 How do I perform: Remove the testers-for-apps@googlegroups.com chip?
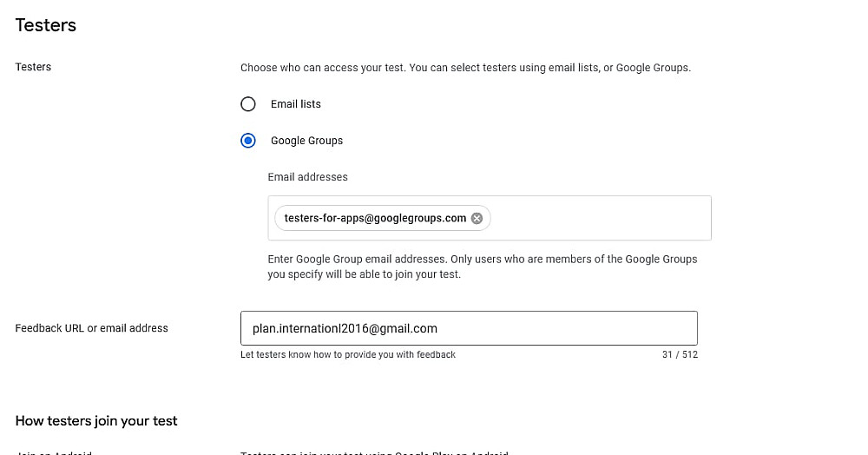pos(477,219)
